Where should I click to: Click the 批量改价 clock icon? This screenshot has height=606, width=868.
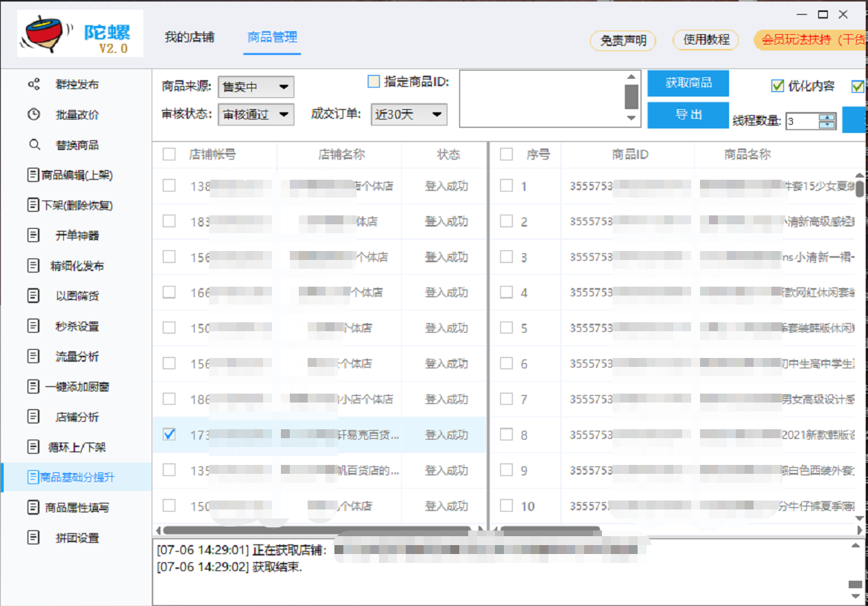33,114
